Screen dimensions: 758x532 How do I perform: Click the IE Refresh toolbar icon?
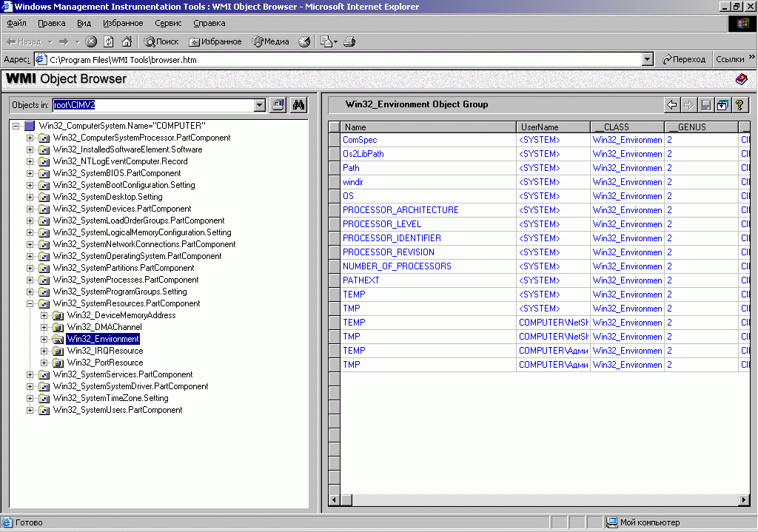click(x=109, y=41)
